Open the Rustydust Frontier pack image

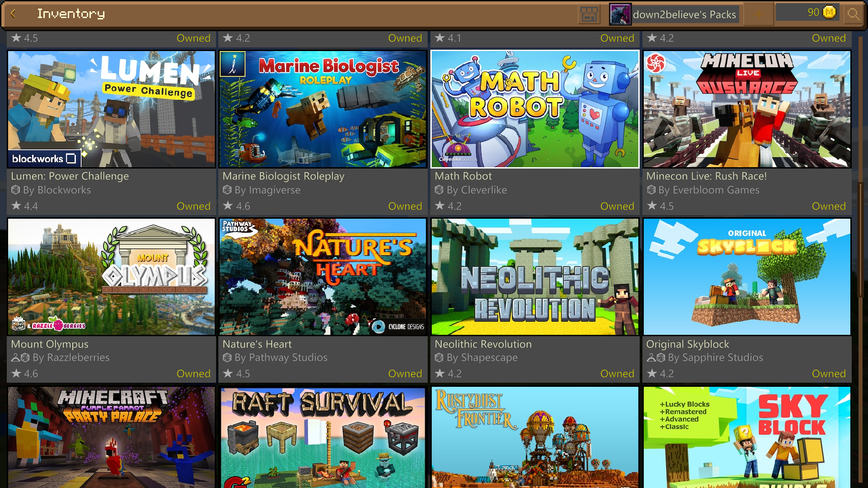click(x=535, y=437)
